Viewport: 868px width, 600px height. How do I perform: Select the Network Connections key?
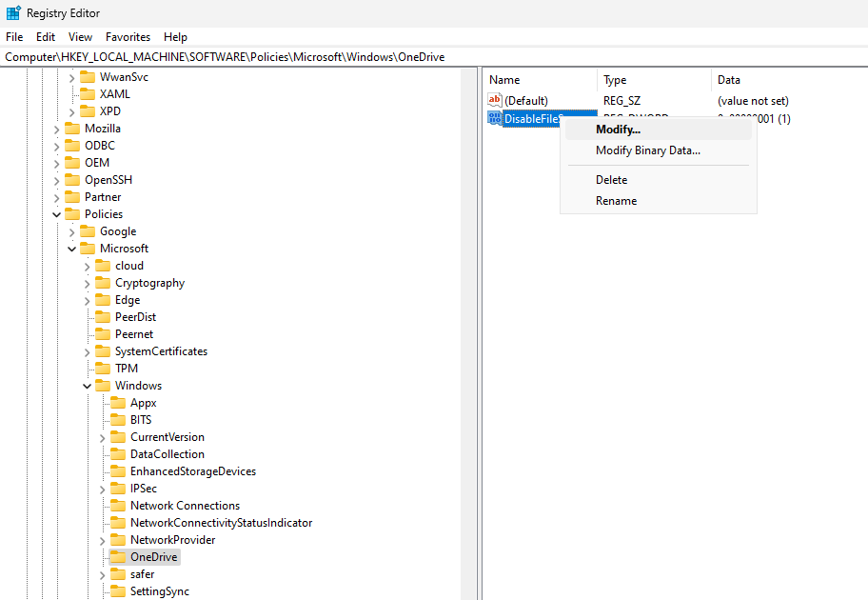(185, 506)
